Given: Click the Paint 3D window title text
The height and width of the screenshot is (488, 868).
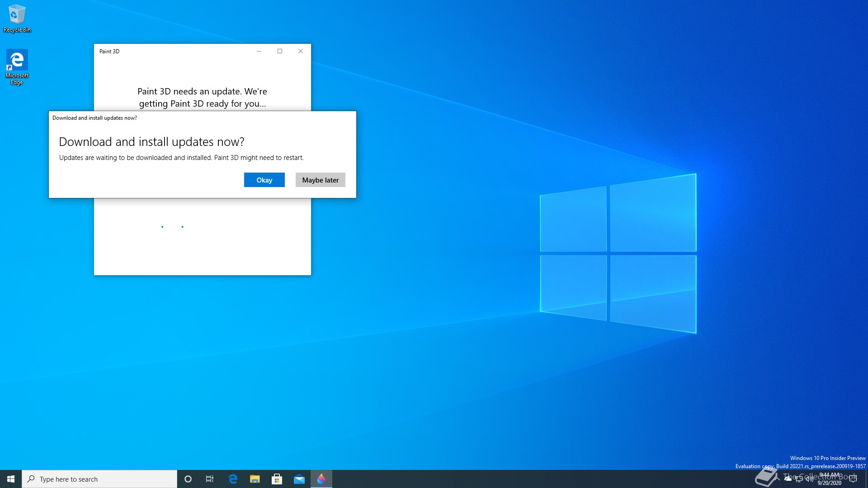Looking at the screenshot, I should [109, 52].
